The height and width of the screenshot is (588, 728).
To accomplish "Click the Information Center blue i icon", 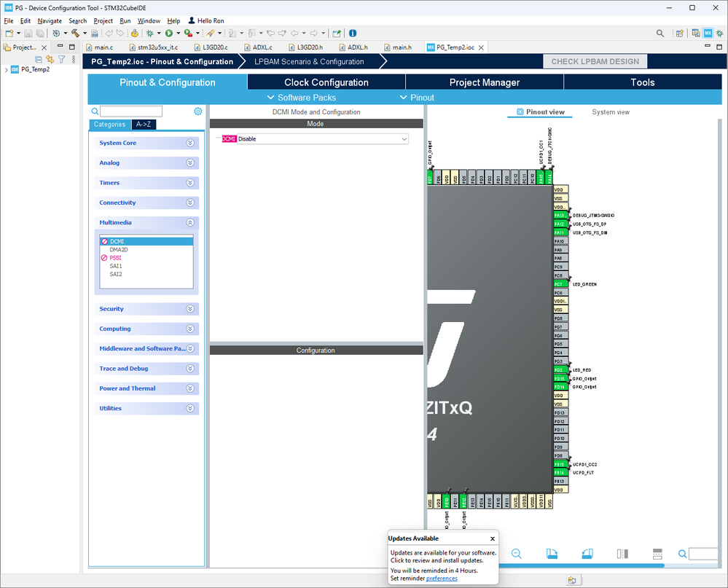I will click(x=353, y=34).
